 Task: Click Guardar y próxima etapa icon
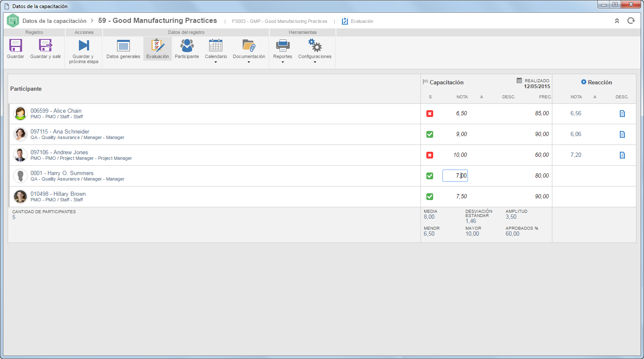coord(84,45)
